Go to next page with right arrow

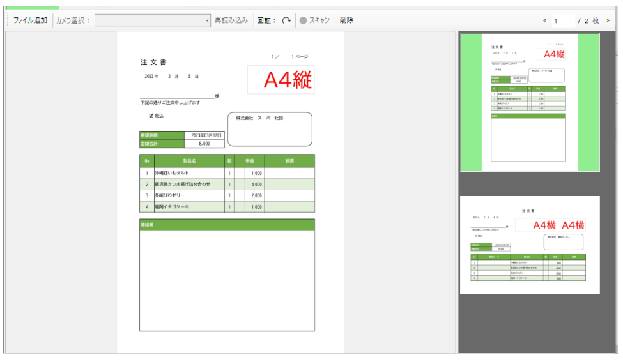pos(608,21)
